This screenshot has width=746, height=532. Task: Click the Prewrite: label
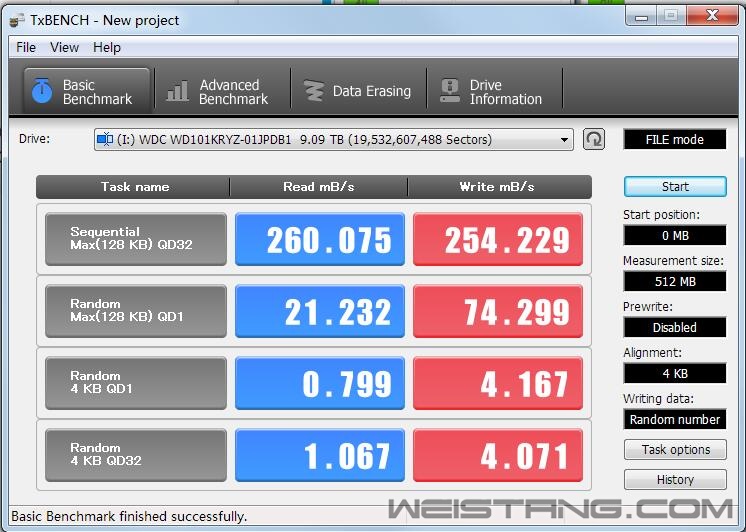click(648, 306)
